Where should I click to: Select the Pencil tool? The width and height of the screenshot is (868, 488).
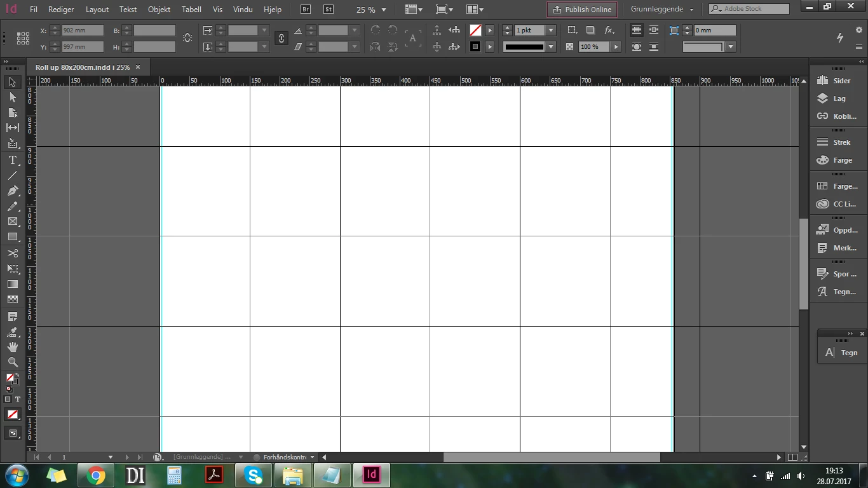12,206
